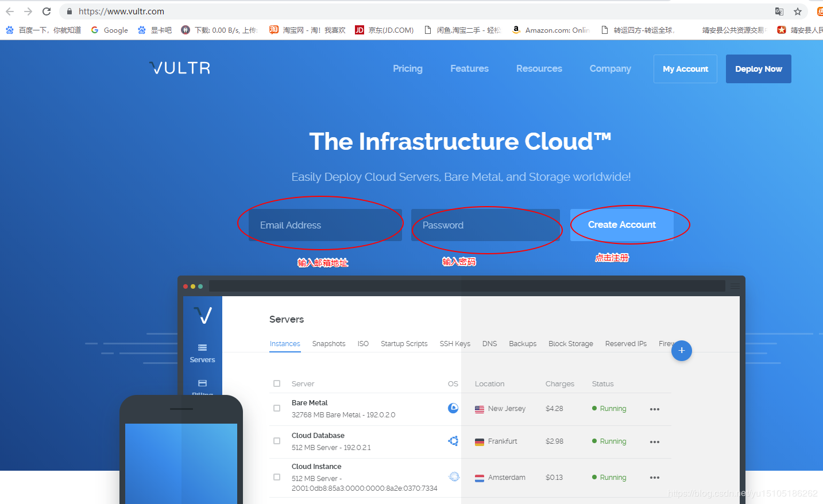The width and height of the screenshot is (823, 504).
Task: Expand three-dot menu for Frankfurt server
Action: coord(654,442)
